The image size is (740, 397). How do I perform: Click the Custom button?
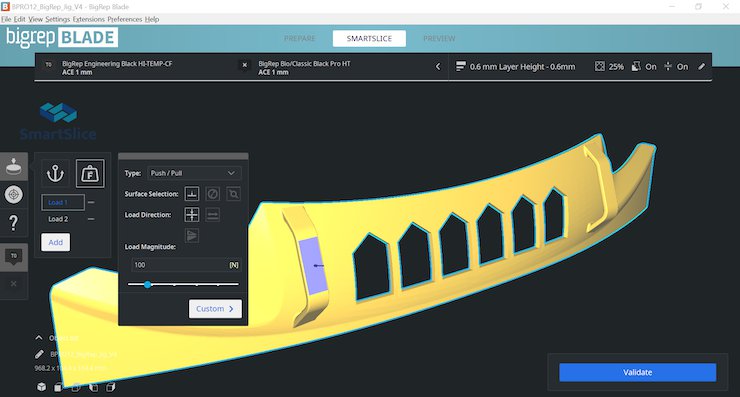215,309
